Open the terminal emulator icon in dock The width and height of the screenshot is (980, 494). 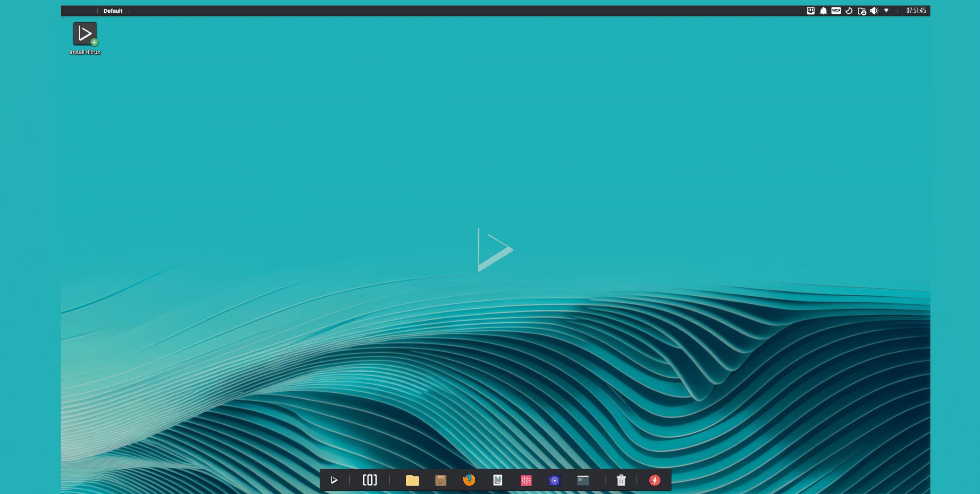pos(583,480)
